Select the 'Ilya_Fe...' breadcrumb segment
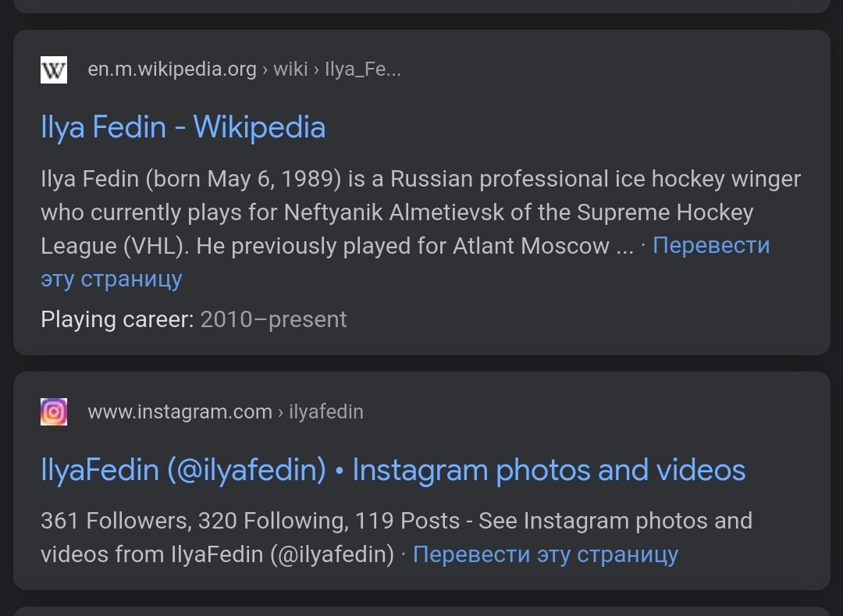The image size is (843, 616). (x=363, y=69)
